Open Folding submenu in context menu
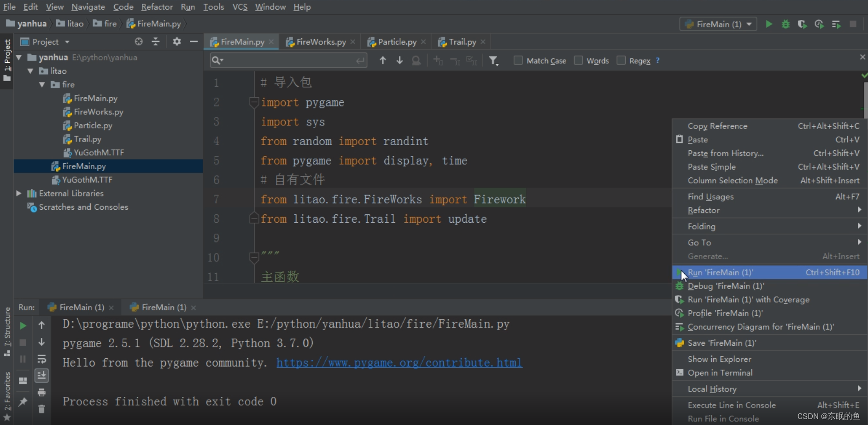The image size is (868, 425). tap(769, 226)
